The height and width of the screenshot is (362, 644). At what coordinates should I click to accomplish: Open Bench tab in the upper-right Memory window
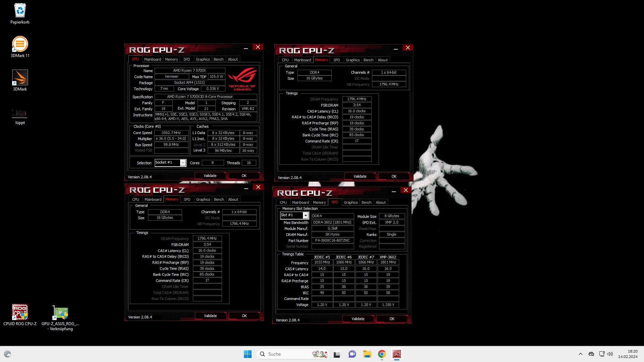(368, 60)
